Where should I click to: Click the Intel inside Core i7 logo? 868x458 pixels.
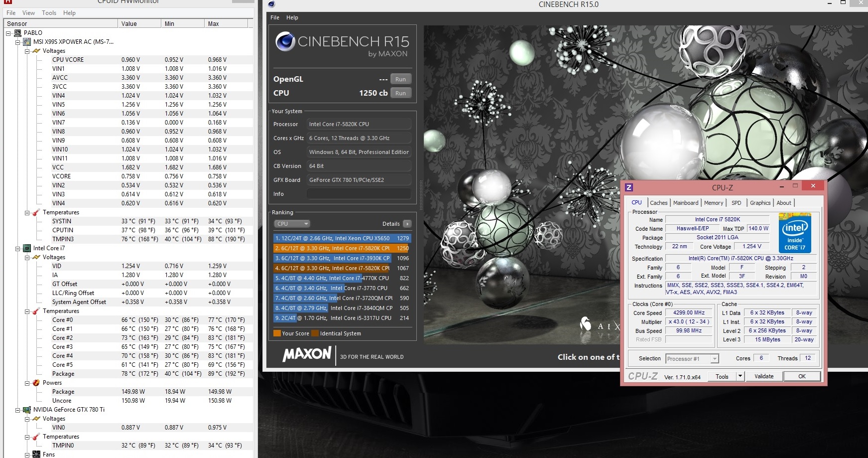[x=795, y=233]
